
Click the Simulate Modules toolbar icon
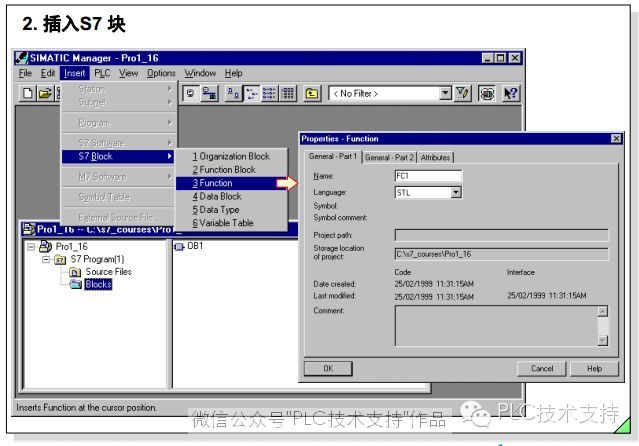487,93
